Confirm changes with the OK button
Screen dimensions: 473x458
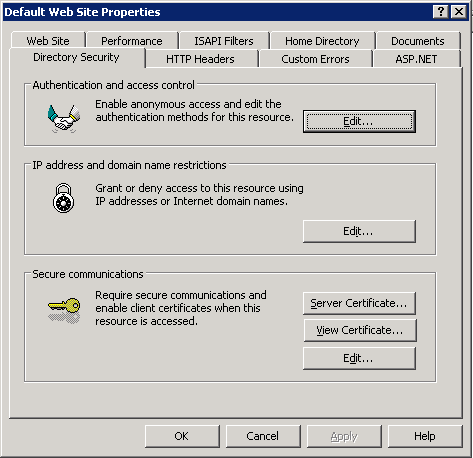pyautogui.click(x=182, y=436)
